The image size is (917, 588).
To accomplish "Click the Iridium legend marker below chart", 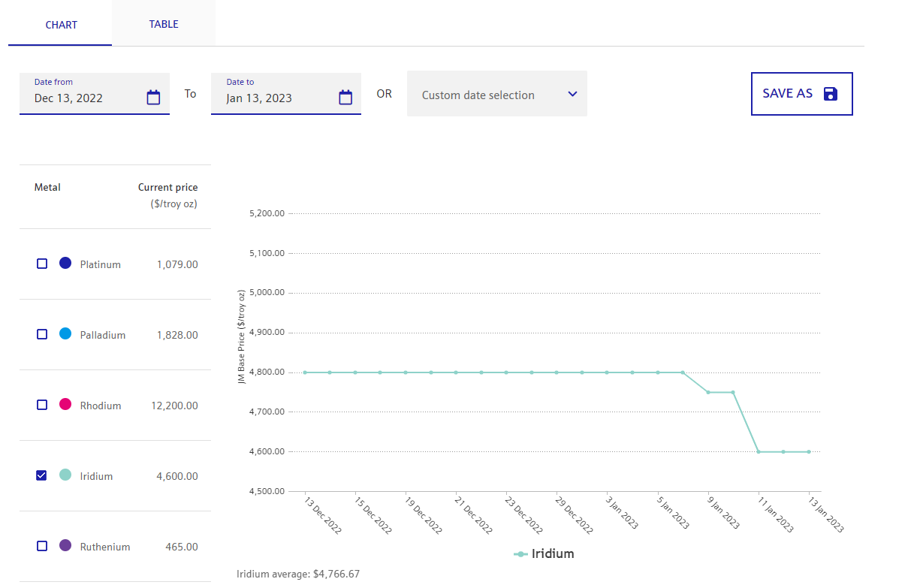I will (520, 554).
